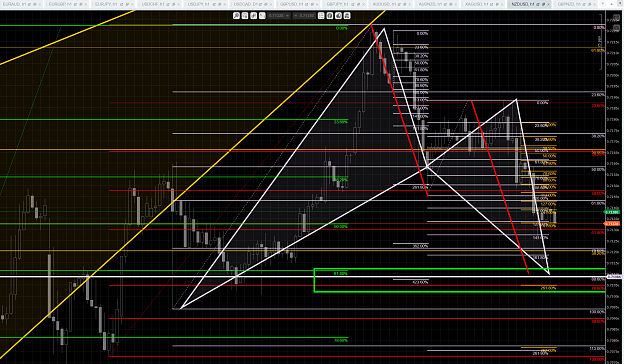Image resolution: width=625 pixels, height=364 pixels.
Task: Close the AUDUSD tab
Action: [x=410, y=4]
